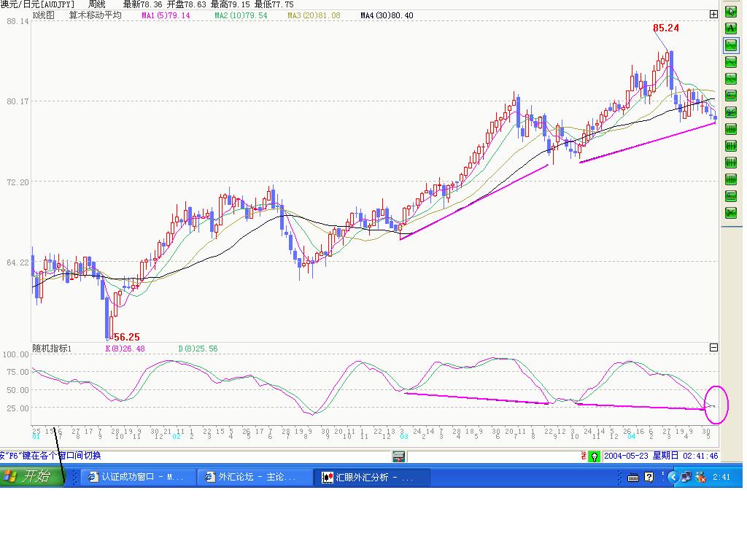This screenshot has height=560, width=747.
Task: Expand the main K-line chart with the plus box
Action: 713,15
